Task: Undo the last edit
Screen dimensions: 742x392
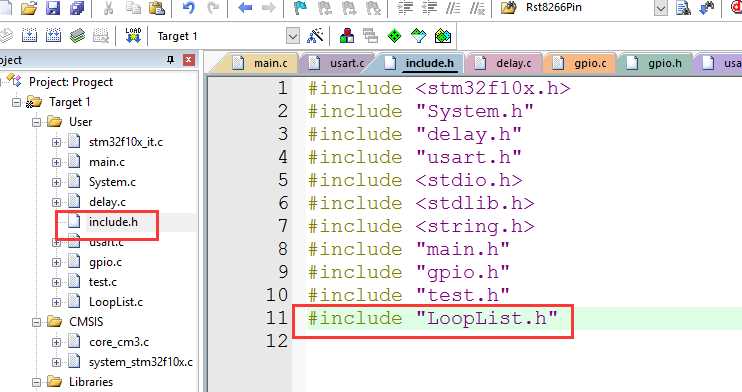Action: coord(188,8)
